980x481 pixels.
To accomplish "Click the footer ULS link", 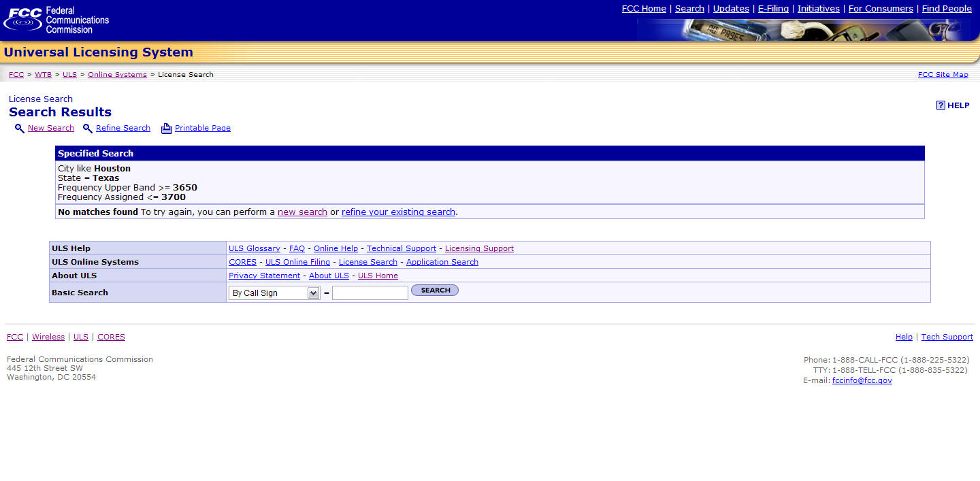I will click(81, 337).
